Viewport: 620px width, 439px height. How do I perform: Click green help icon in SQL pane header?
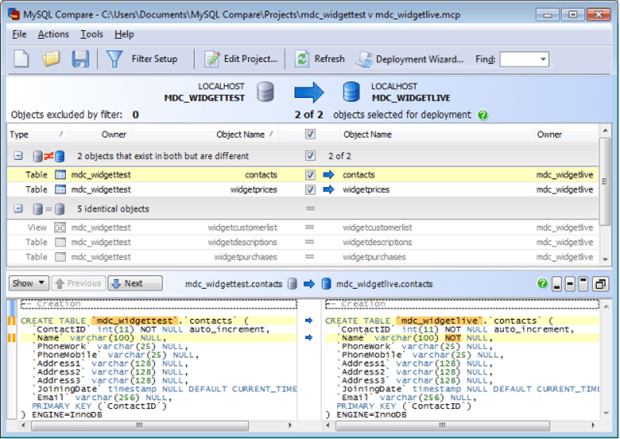[542, 284]
